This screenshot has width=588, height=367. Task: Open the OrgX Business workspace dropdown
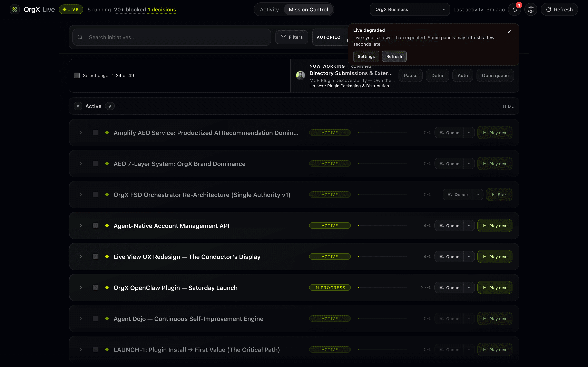pyautogui.click(x=409, y=9)
